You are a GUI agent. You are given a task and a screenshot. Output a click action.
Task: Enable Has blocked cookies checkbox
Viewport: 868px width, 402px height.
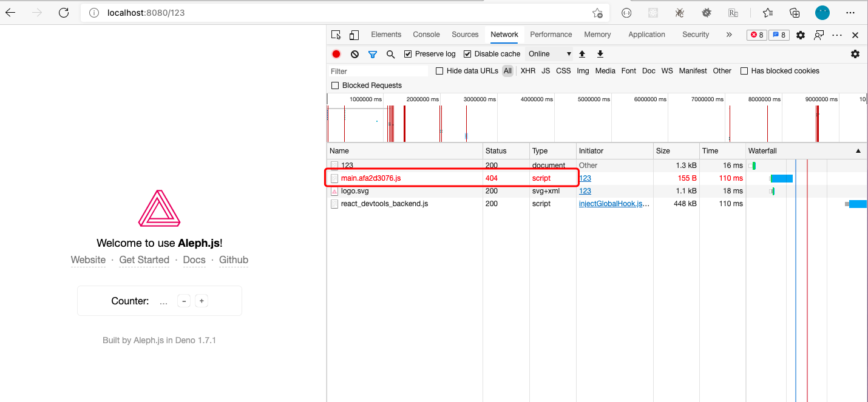click(x=744, y=71)
